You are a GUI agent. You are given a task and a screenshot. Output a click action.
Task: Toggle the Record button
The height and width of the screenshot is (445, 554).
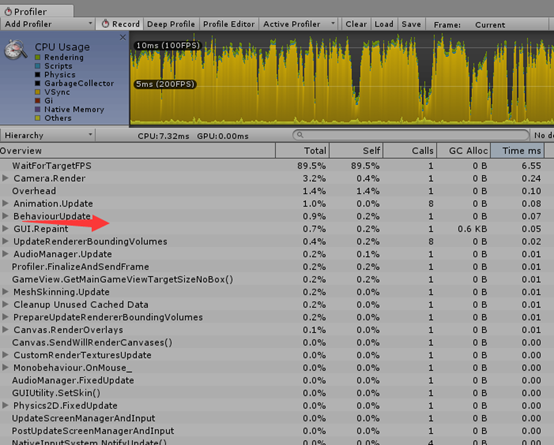[x=120, y=24]
